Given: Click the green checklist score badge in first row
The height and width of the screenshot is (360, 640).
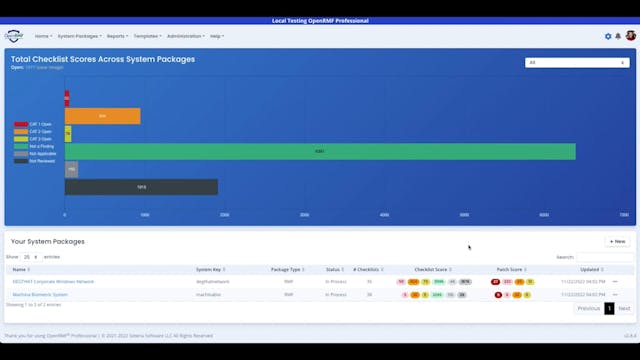Looking at the screenshot, I should click(x=439, y=282).
